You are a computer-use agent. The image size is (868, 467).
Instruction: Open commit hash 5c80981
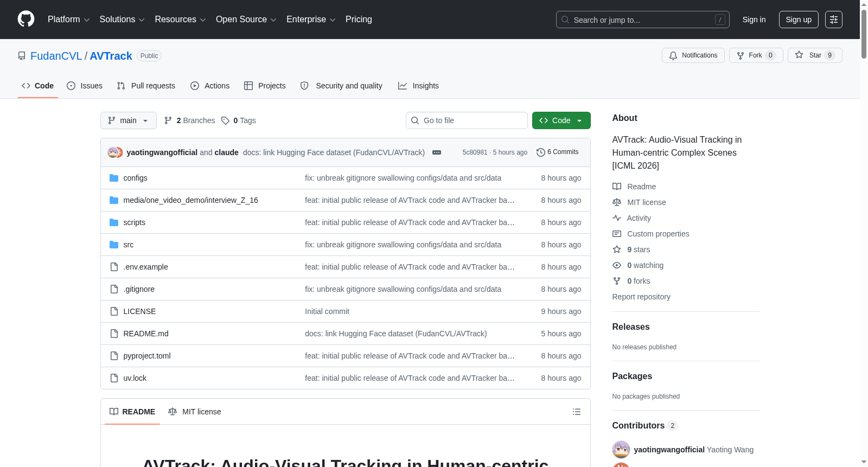point(475,152)
